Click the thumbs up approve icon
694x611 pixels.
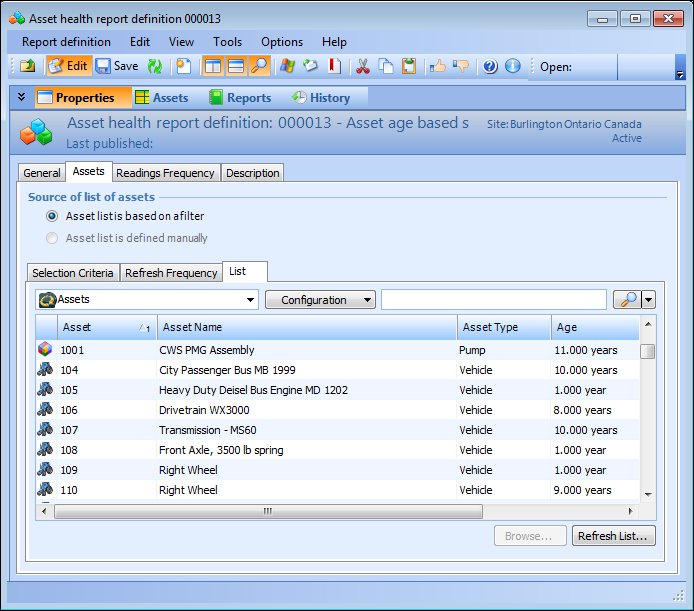coord(437,66)
